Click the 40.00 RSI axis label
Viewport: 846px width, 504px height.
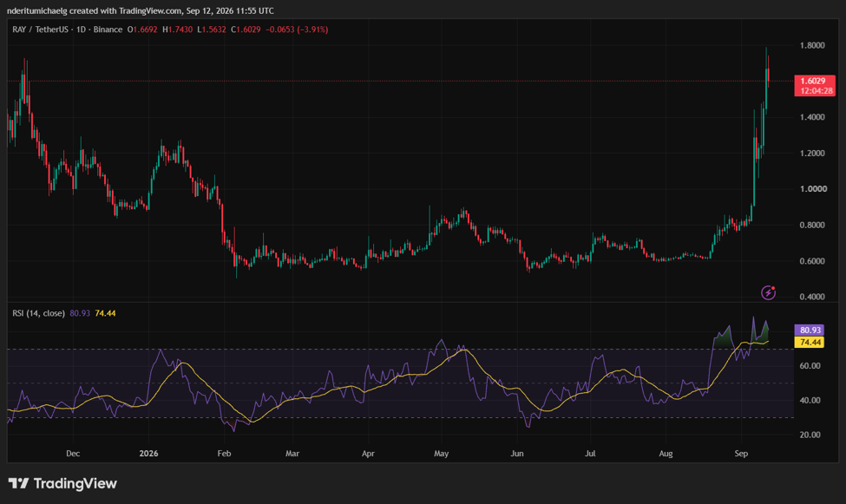click(x=810, y=401)
